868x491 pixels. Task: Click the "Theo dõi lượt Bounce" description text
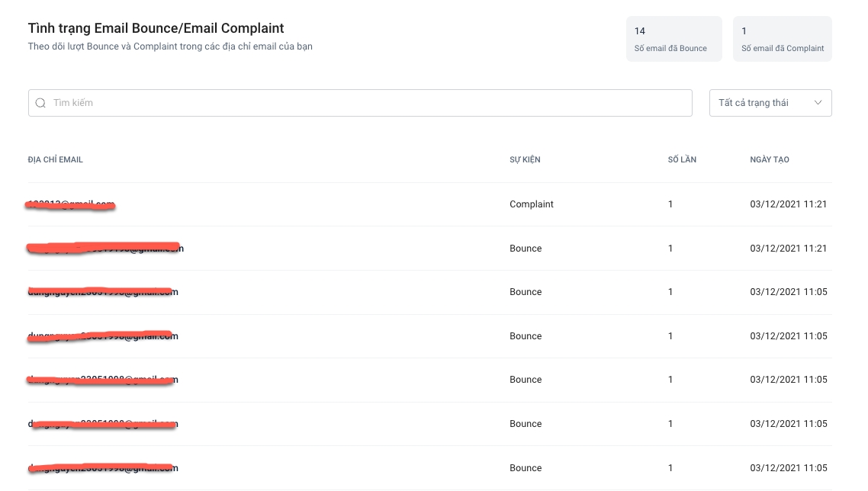[170, 47]
